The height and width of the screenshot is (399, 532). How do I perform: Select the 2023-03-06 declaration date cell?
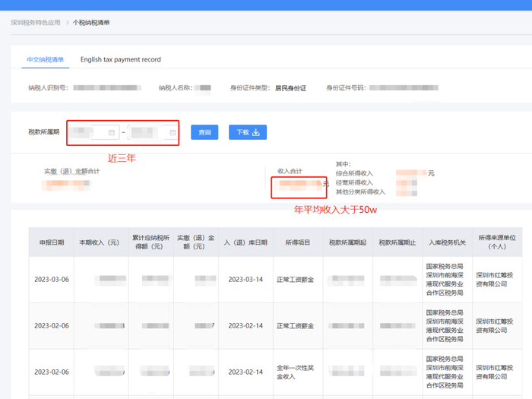pyautogui.click(x=52, y=280)
